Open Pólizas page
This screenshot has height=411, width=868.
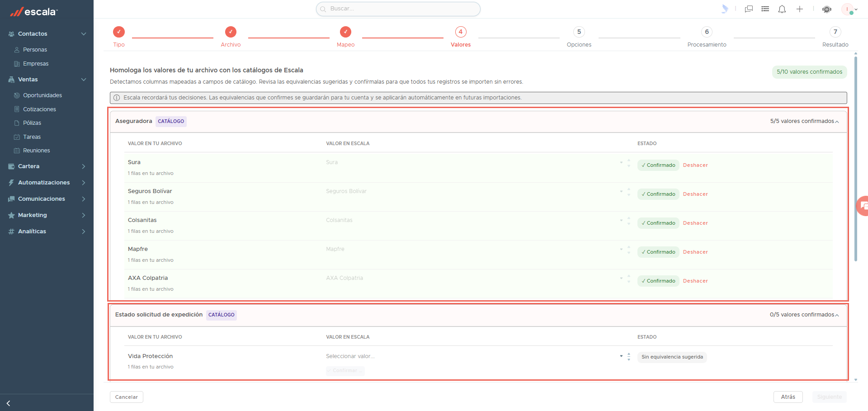[x=32, y=123]
